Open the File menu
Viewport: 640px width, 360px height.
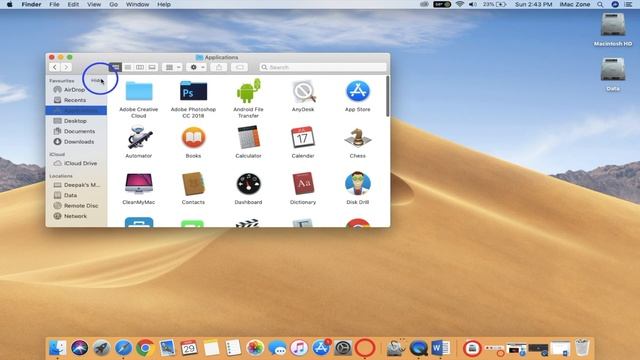tap(54, 4)
